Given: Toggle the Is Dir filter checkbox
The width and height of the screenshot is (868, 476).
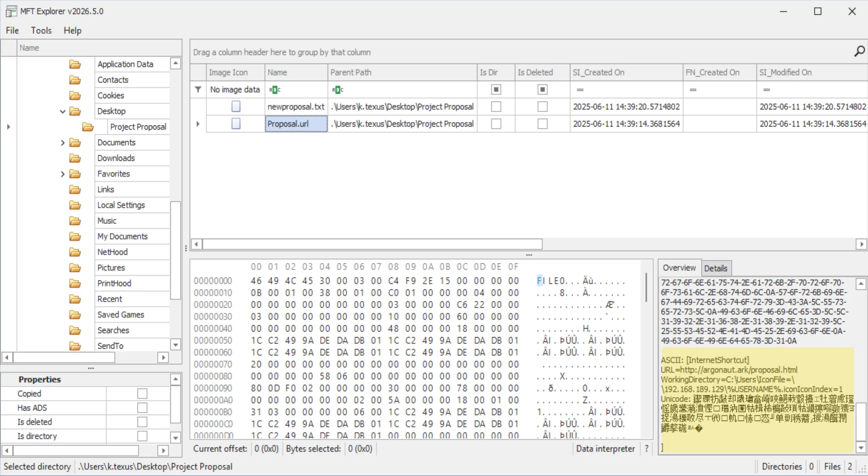Looking at the screenshot, I should point(496,89).
